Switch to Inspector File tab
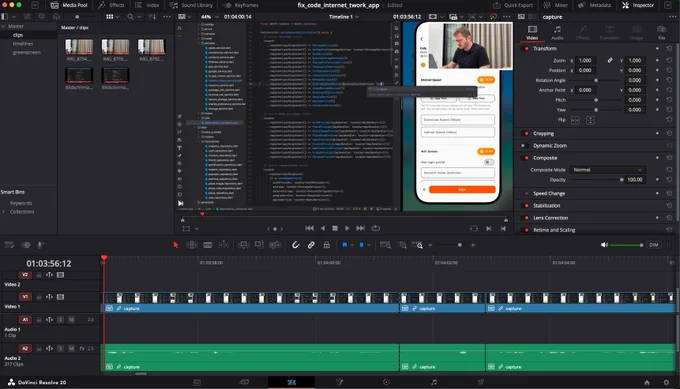The height and width of the screenshot is (389, 680). point(661,33)
